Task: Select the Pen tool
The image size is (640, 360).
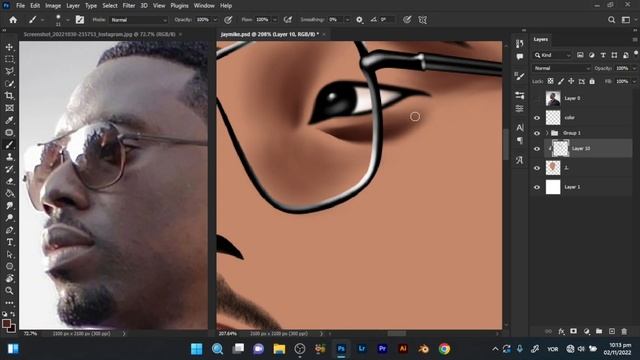Action: pyautogui.click(x=9, y=230)
